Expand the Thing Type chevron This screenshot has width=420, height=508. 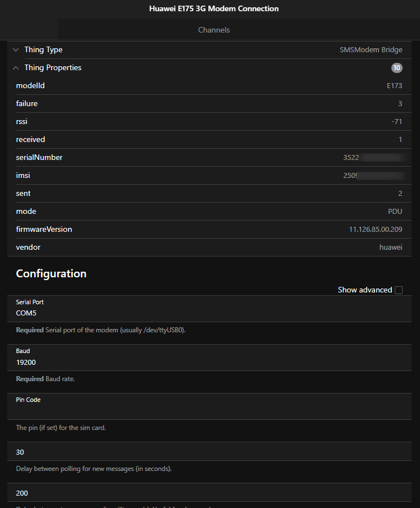tap(16, 50)
